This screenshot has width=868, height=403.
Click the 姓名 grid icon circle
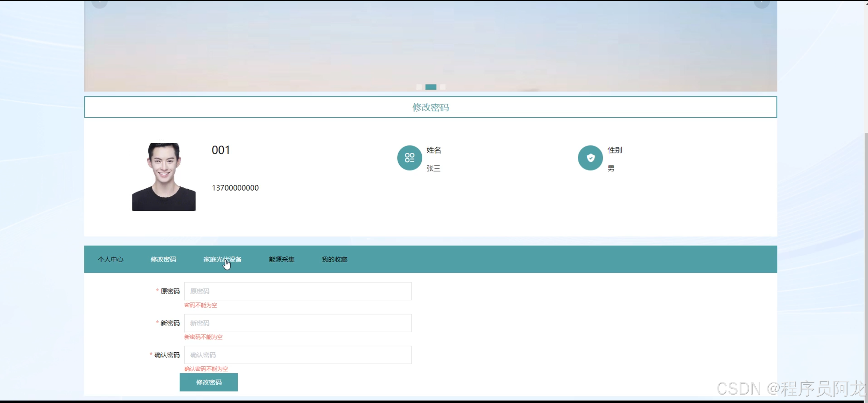[409, 158]
